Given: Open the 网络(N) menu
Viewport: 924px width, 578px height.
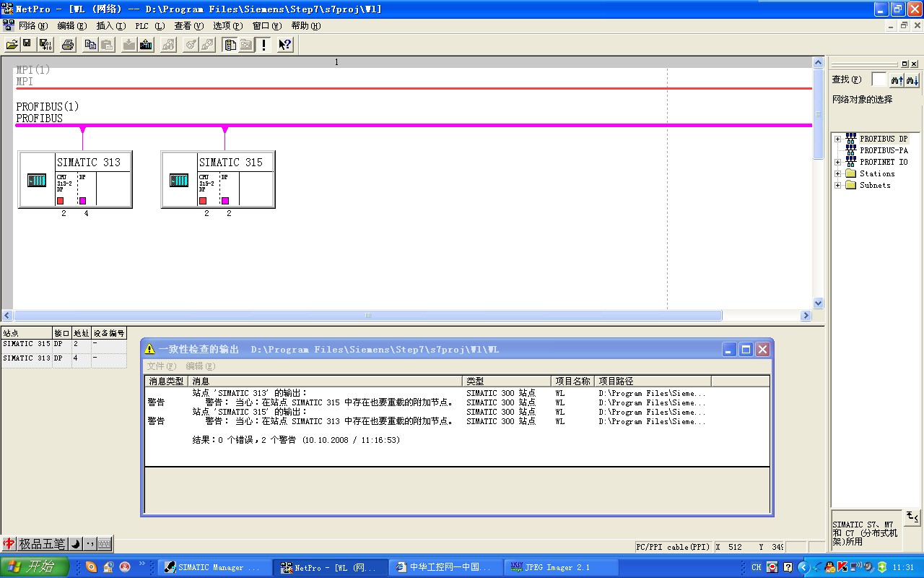Looking at the screenshot, I should click(x=32, y=25).
